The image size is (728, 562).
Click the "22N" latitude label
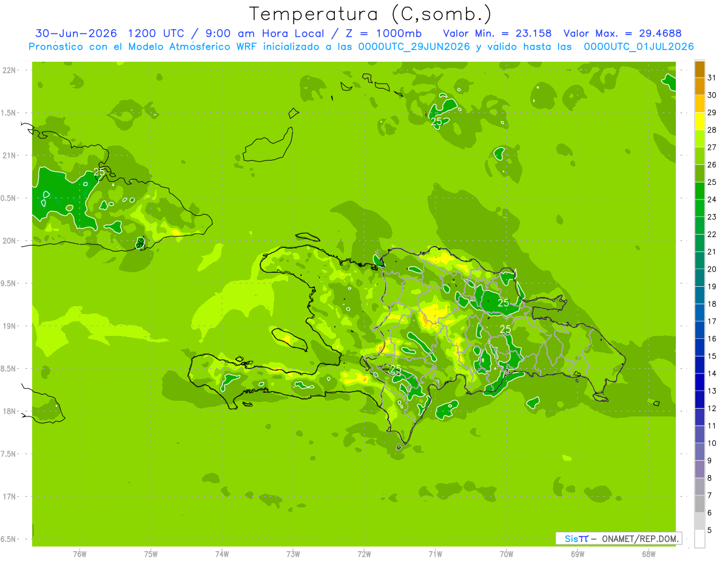[10, 70]
